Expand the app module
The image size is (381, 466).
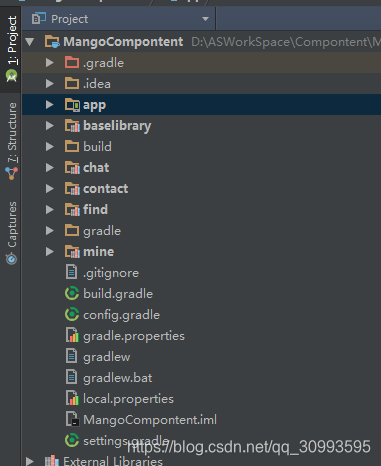click(50, 105)
